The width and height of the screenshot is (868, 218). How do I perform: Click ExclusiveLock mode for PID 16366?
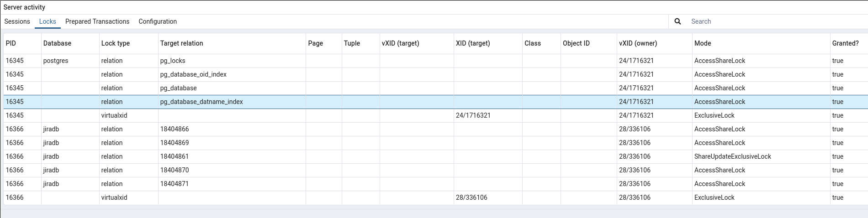761,197
